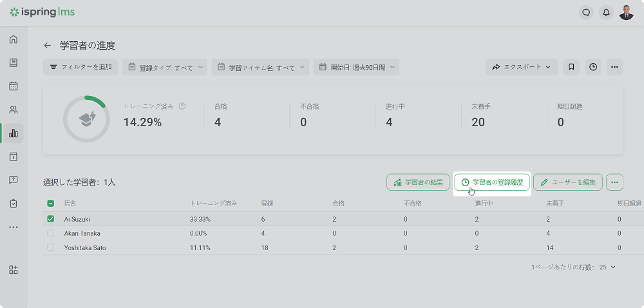Open the calendar icon in sidebar
Viewport: 644px width, 308px height.
coord(14,86)
